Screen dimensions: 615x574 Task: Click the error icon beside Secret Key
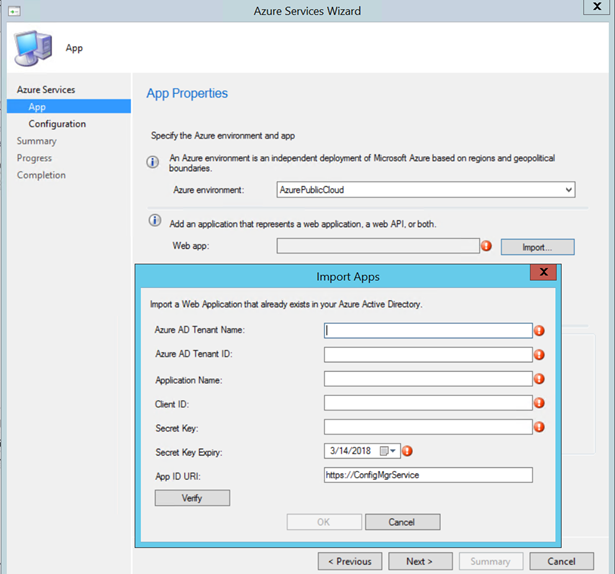539,427
